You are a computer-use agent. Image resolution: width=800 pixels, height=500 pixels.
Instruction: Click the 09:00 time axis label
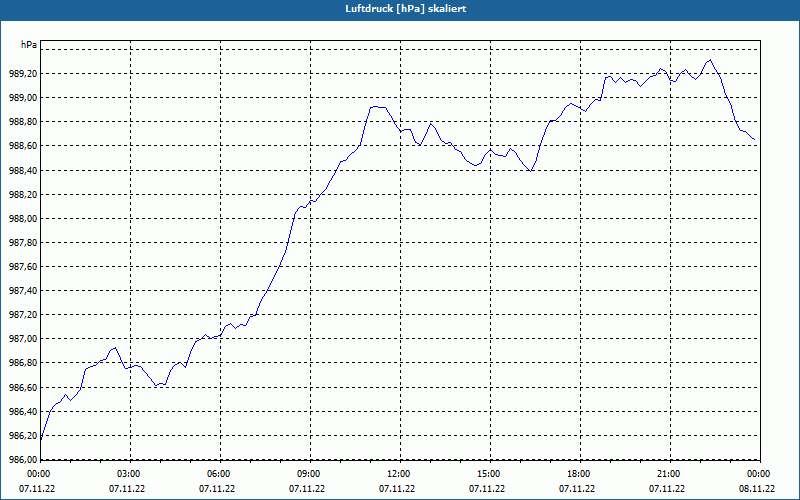click(x=310, y=473)
